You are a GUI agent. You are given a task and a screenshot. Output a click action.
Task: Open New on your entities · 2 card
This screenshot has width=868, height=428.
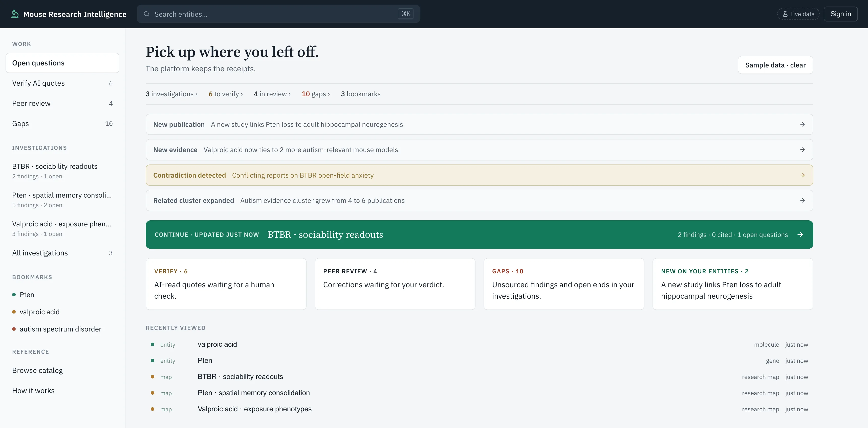tap(733, 284)
